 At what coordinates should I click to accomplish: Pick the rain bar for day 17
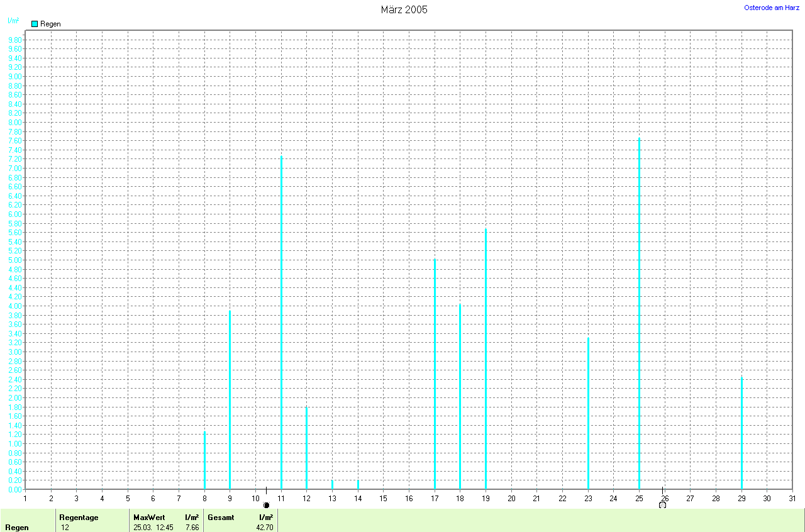click(435, 374)
